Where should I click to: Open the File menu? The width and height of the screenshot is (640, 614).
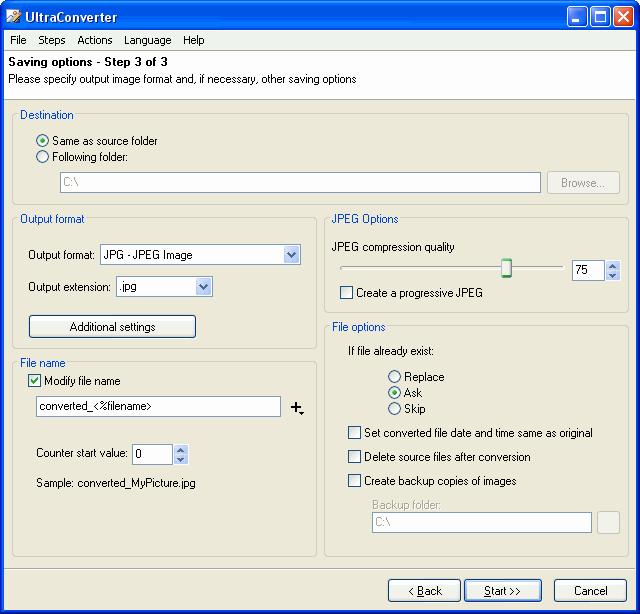pyautogui.click(x=18, y=40)
